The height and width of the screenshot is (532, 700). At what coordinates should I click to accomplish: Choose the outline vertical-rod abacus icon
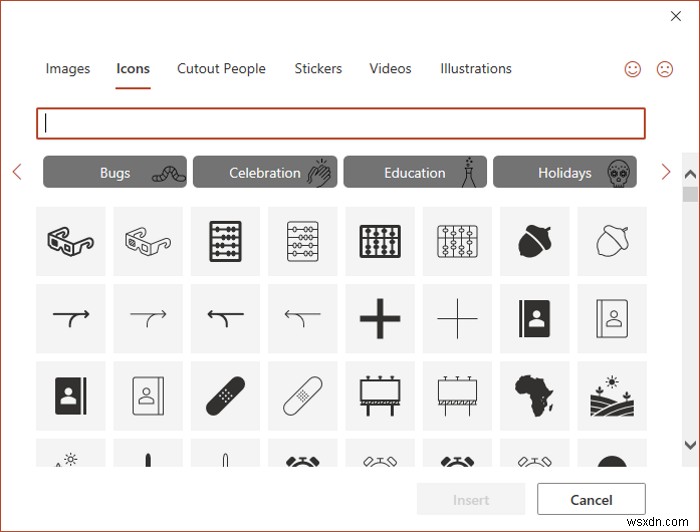pos(457,241)
